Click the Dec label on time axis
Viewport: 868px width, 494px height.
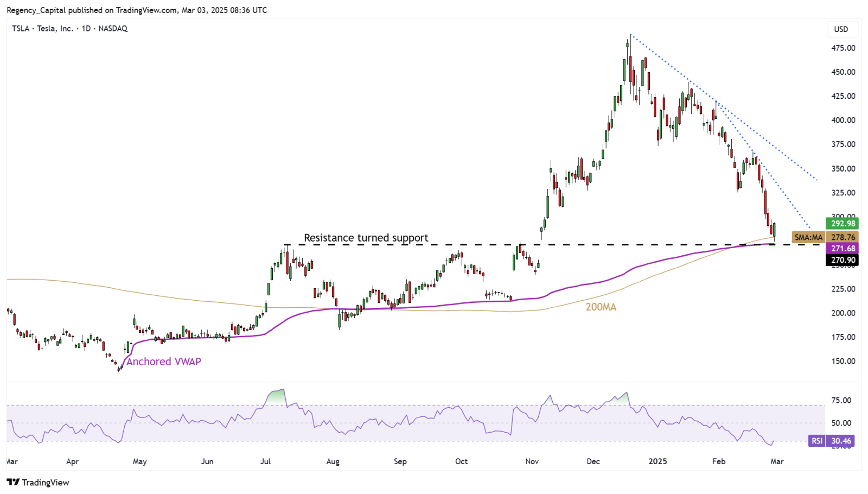point(593,461)
